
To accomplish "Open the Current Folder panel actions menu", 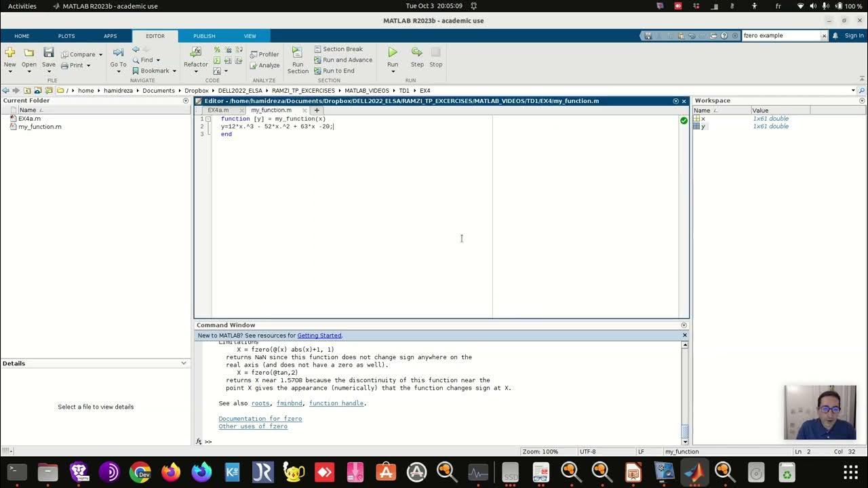I will 186,100.
